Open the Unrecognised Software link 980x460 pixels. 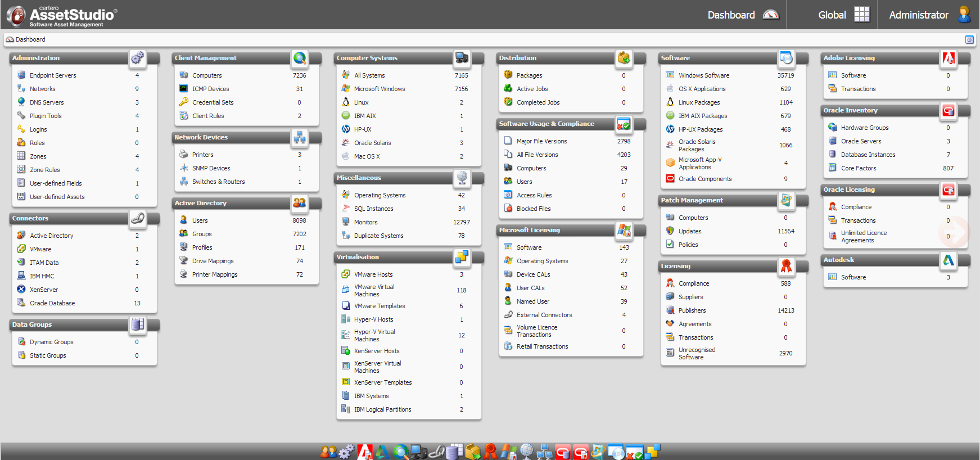[x=697, y=353]
